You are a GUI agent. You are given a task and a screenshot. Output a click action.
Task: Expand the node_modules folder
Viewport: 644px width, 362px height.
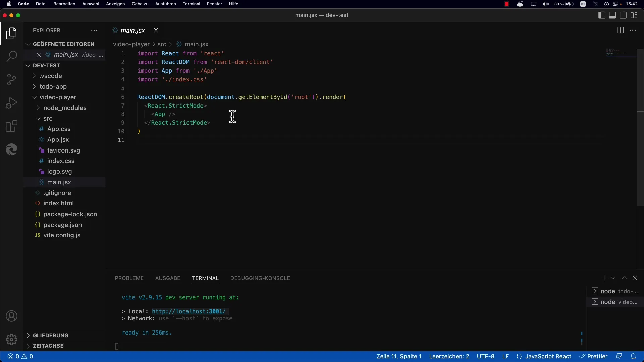[x=65, y=108]
